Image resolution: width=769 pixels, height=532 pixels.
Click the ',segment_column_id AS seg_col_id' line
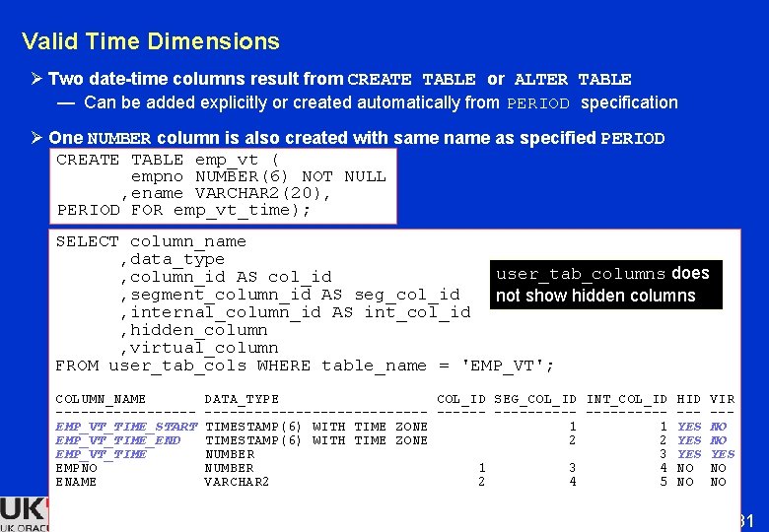click(x=290, y=295)
